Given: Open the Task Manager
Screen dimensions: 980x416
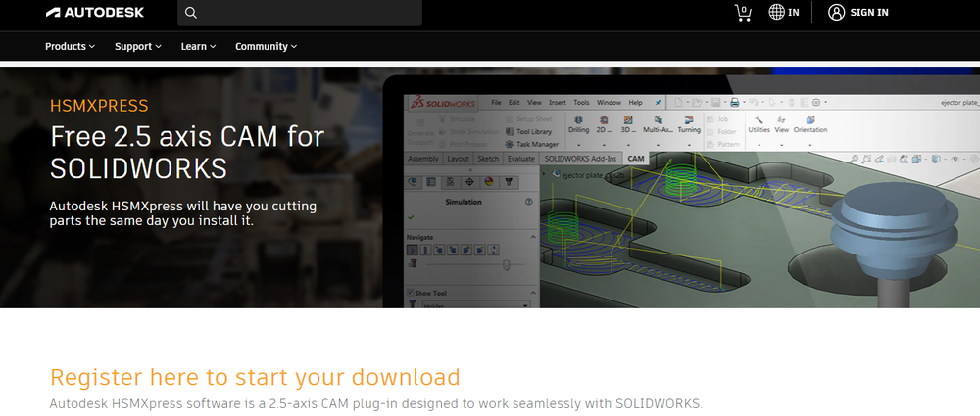Looking at the screenshot, I should pyautogui.click(x=532, y=144).
